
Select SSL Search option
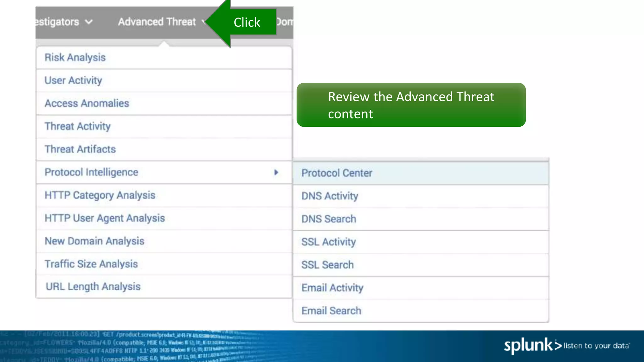click(421, 265)
